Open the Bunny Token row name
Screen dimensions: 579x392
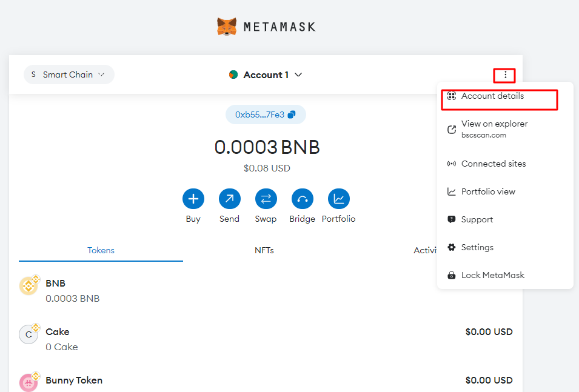click(74, 380)
